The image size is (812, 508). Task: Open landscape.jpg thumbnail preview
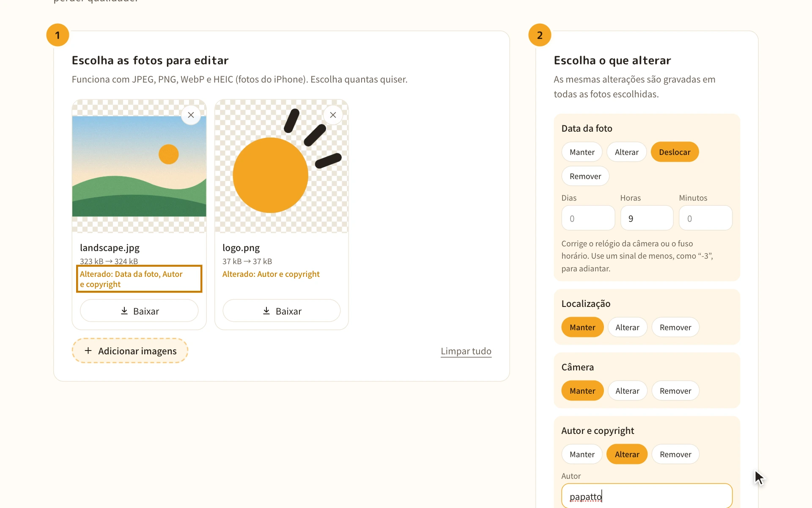coord(139,166)
